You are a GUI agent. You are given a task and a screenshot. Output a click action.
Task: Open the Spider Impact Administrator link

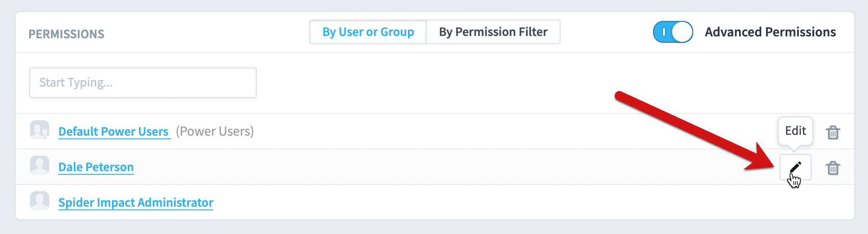(x=136, y=203)
